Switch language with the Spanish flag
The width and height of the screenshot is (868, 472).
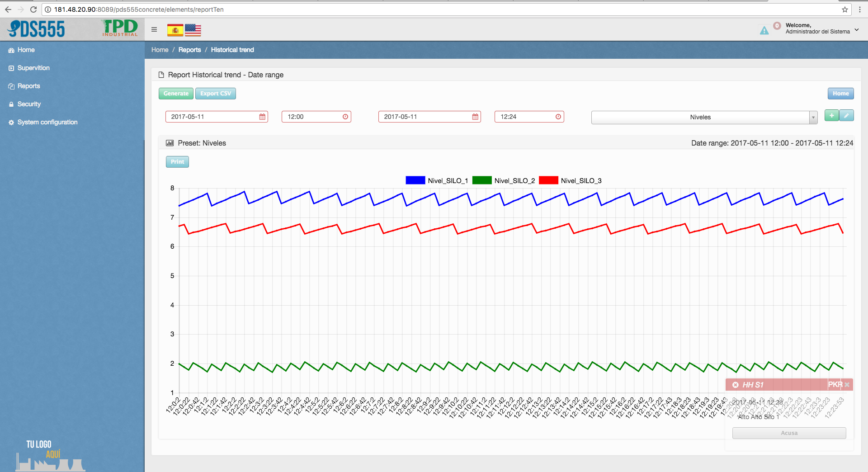(175, 30)
